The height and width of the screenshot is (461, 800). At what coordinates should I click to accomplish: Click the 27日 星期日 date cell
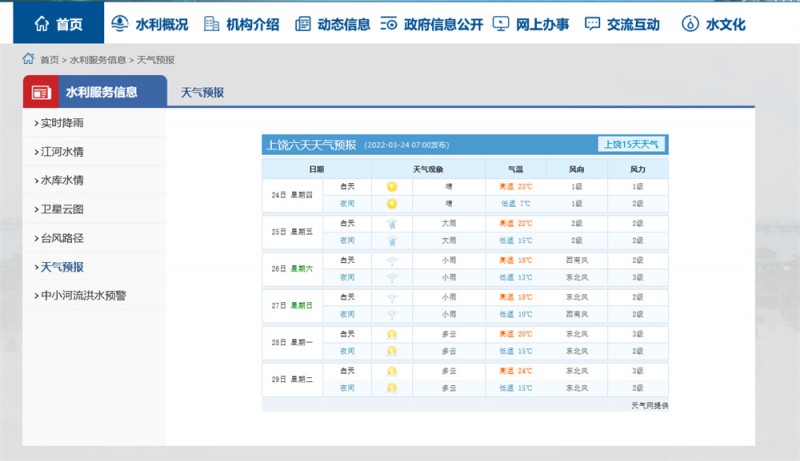pos(292,305)
